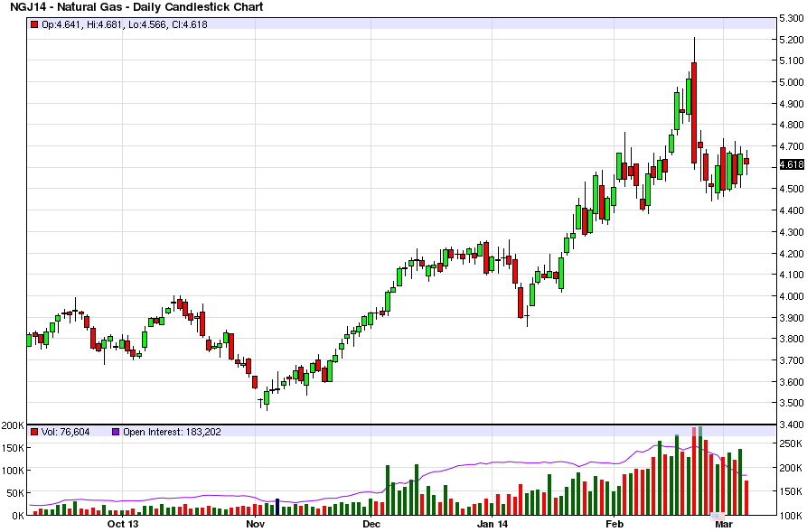The image size is (807, 532).
Task: Click the 150K left volume axis label
Action: [13, 448]
